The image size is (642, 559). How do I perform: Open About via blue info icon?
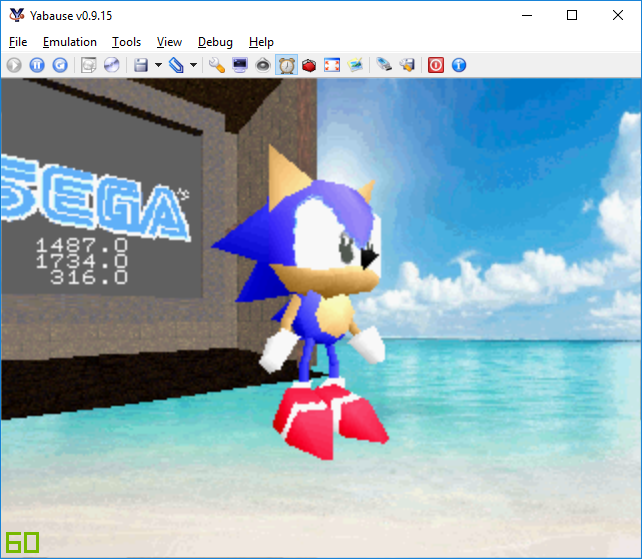[459, 65]
